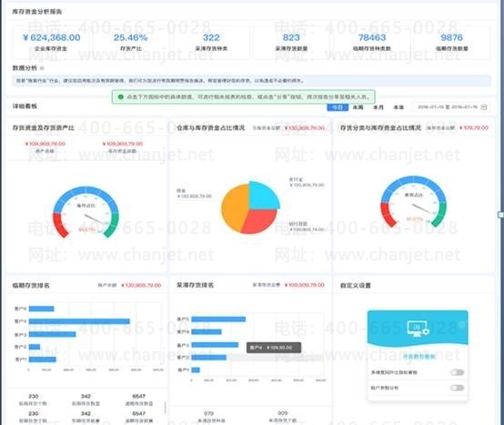Click the 客户5 bar in 呆滞存货排名 chart
The image size is (504, 425).
point(218,319)
